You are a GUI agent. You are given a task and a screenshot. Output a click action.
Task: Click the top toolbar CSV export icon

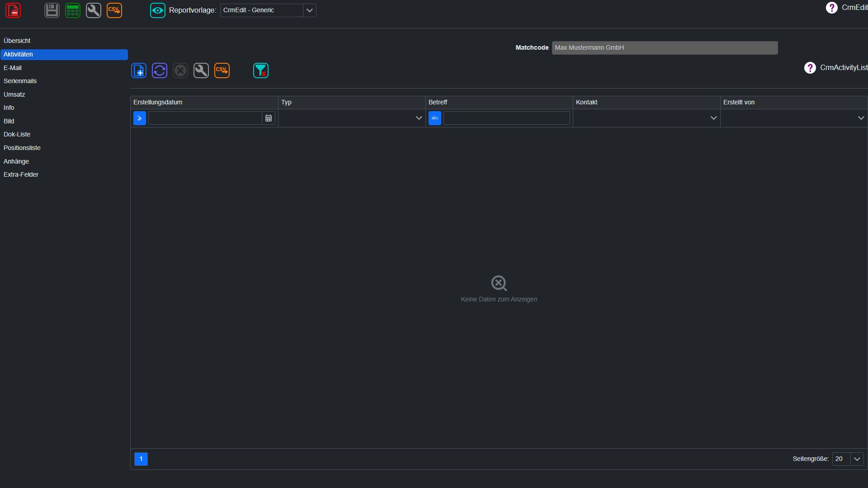114,10
